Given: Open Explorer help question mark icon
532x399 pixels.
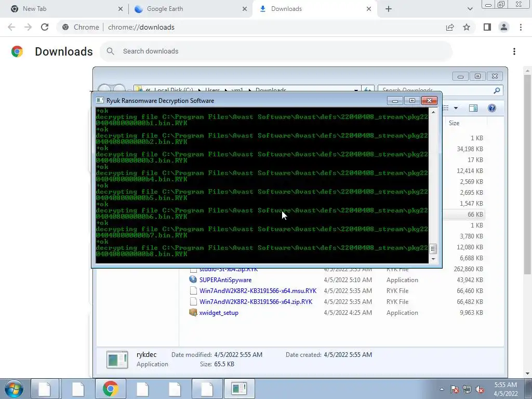Looking at the screenshot, I should [x=491, y=108].
